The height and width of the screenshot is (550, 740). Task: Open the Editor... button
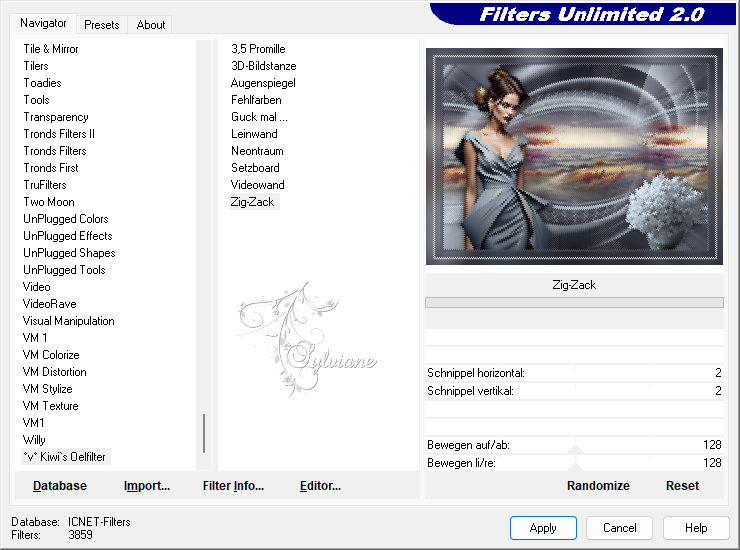[320, 485]
